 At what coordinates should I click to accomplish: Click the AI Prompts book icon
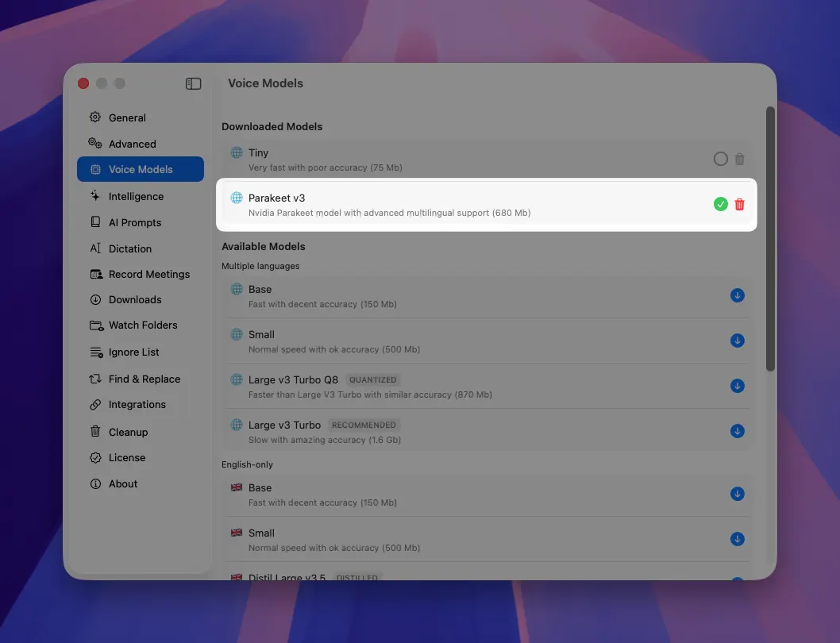95,221
